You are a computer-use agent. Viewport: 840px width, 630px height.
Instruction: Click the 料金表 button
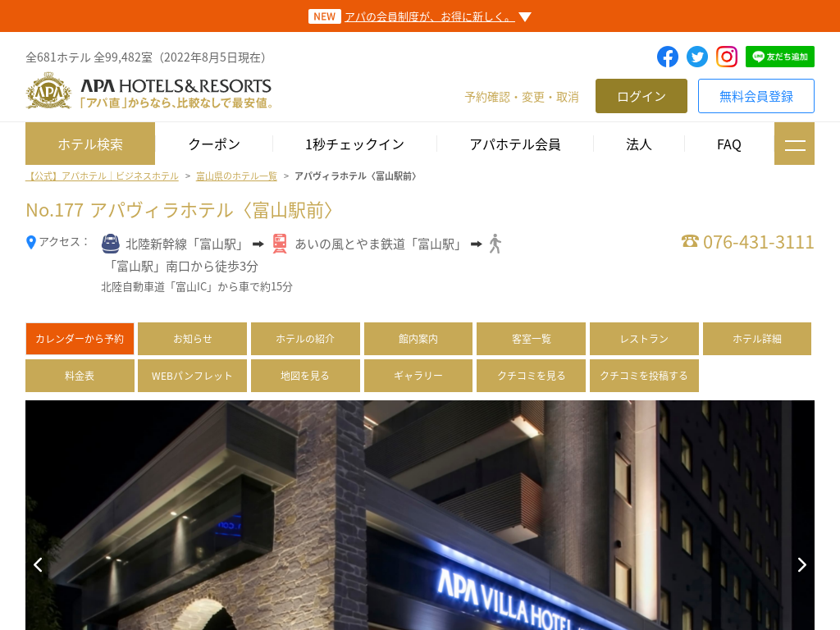pyautogui.click(x=80, y=376)
